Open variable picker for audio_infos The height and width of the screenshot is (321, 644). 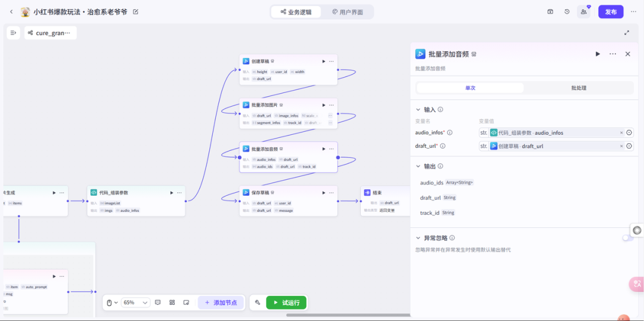pyautogui.click(x=629, y=133)
